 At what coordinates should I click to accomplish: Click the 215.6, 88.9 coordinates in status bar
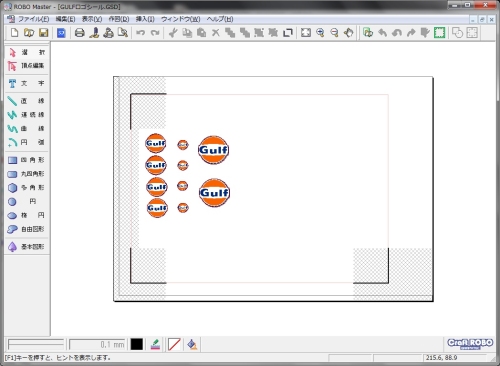click(x=441, y=358)
